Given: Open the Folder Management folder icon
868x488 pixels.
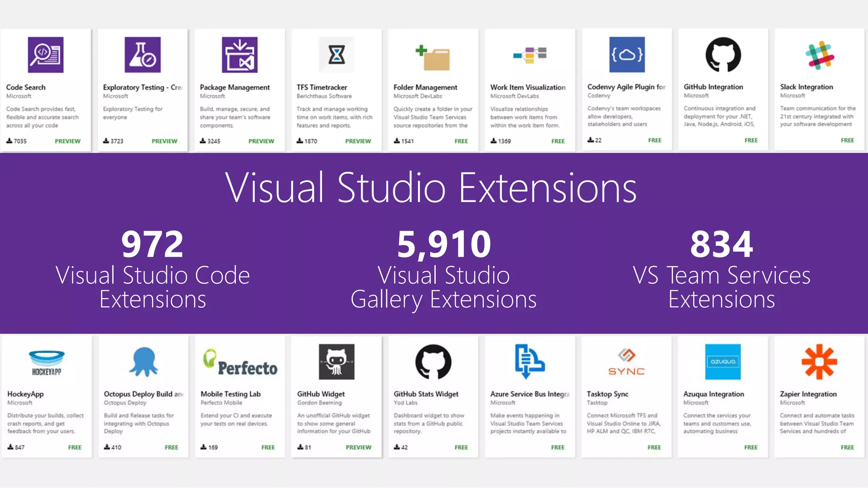Looking at the screenshot, I should (433, 57).
